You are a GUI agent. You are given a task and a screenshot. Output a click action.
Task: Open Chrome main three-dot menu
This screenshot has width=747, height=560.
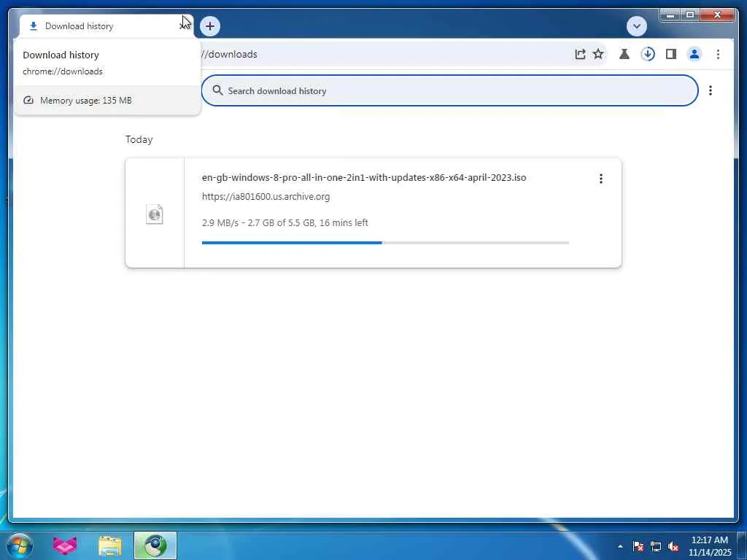click(718, 54)
